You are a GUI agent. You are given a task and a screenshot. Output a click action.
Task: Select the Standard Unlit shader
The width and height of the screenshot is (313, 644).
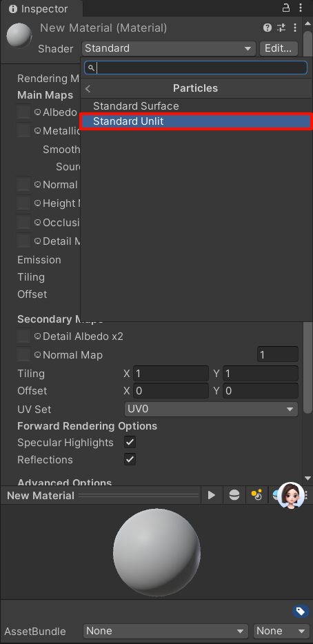coord(196,121)
